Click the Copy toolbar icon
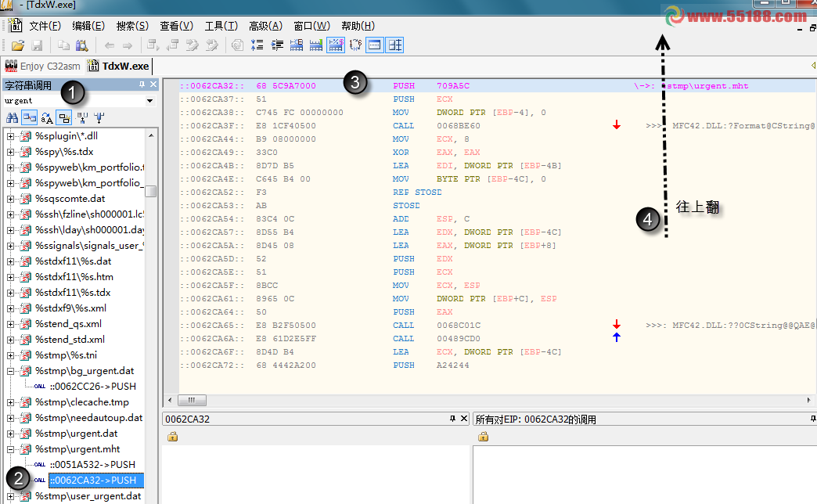The image size is (817, 504). pos(63,45)
